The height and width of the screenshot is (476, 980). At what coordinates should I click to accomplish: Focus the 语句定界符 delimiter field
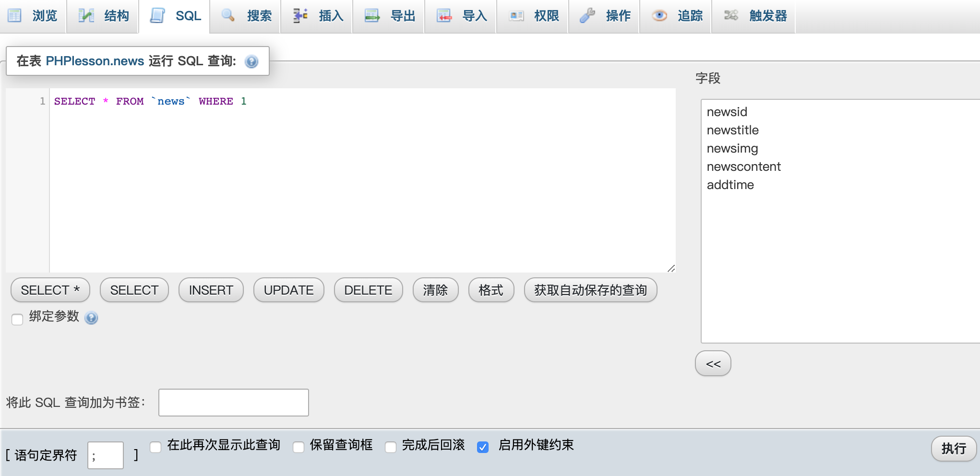(x=106, y=455)
